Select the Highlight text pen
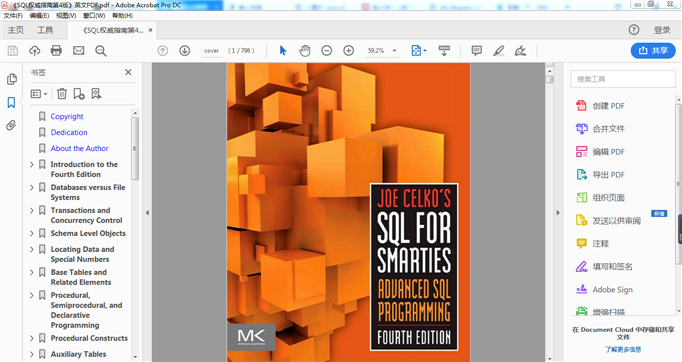Image resolution: width=682 pixels, height=362 pixels. [499, 51]
